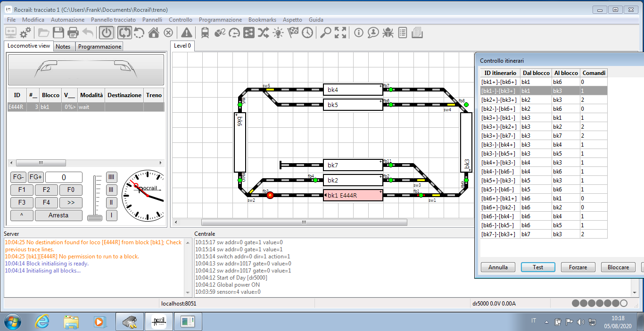Click the green fb7 feedback sensor
Screen dimensions: 644x331
coord(391,90)
